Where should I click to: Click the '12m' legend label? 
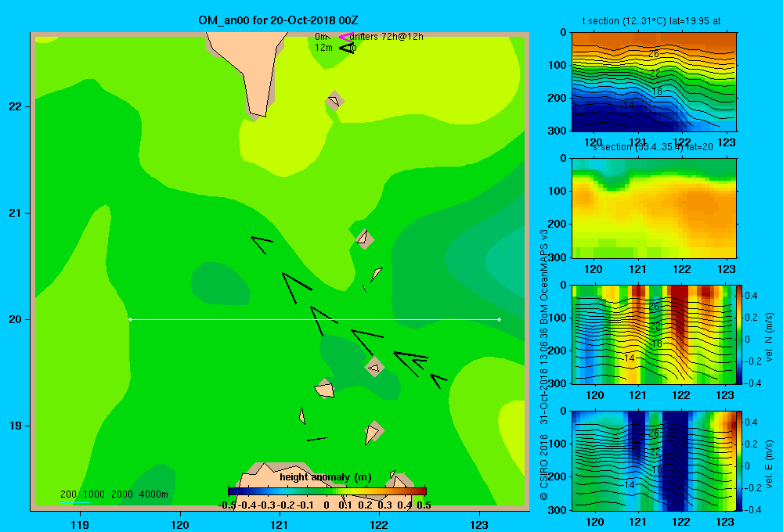click(x=323, y=48)
